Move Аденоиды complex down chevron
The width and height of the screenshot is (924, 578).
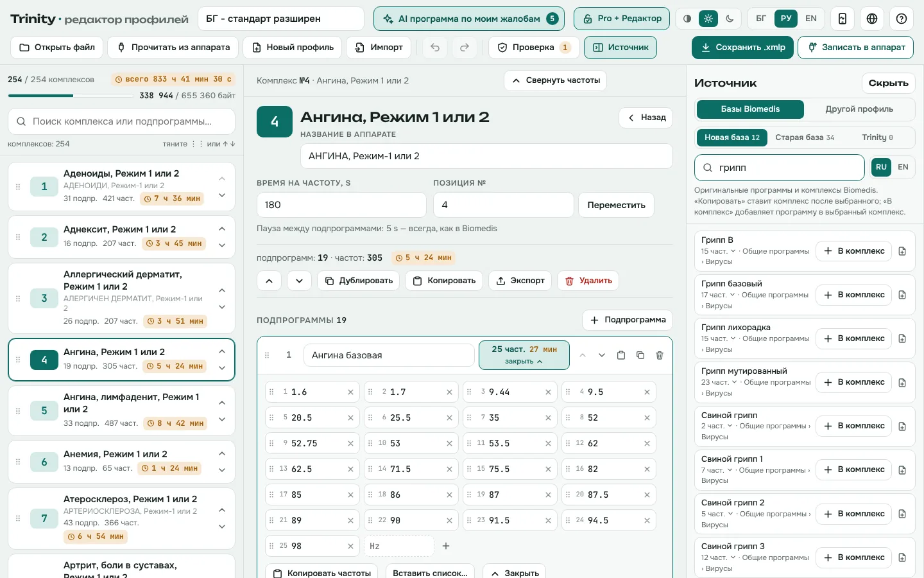pos(222,195)
